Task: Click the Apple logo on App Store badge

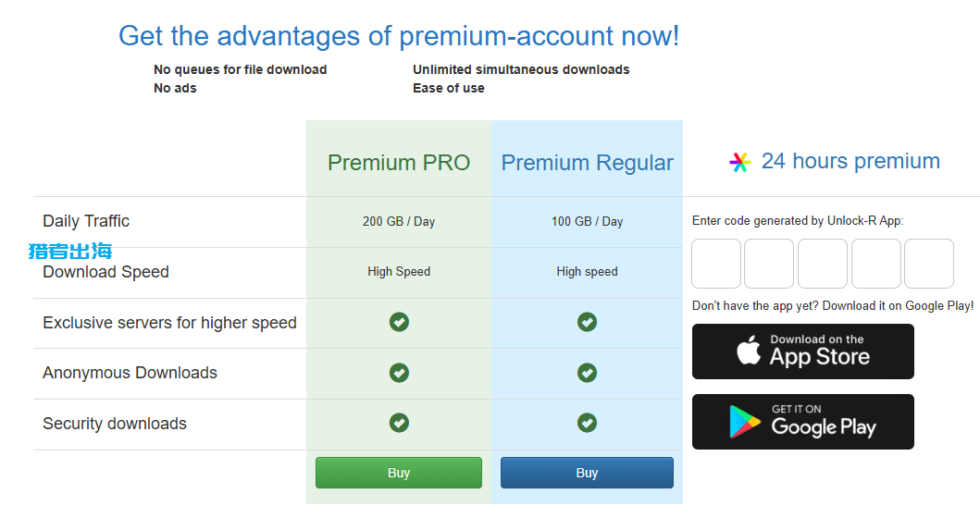Action: coord(748,350)
